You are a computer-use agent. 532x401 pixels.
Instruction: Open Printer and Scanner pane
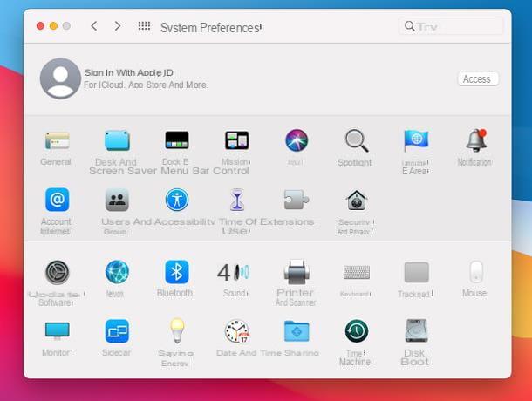click(x=297, y=272)
